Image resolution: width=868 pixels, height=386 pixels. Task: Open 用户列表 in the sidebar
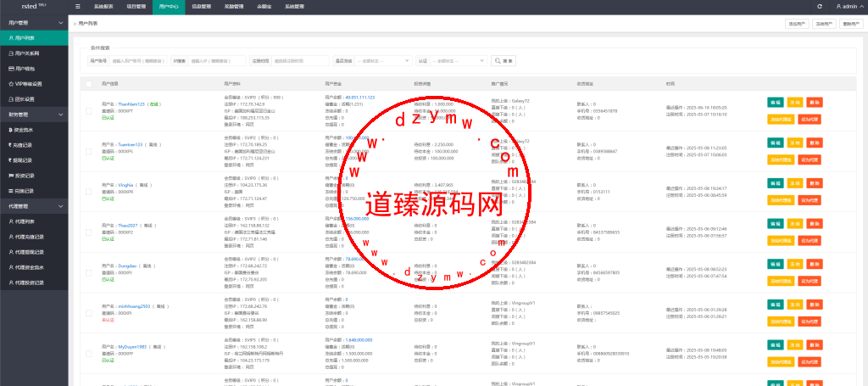(x=34, y=38)
